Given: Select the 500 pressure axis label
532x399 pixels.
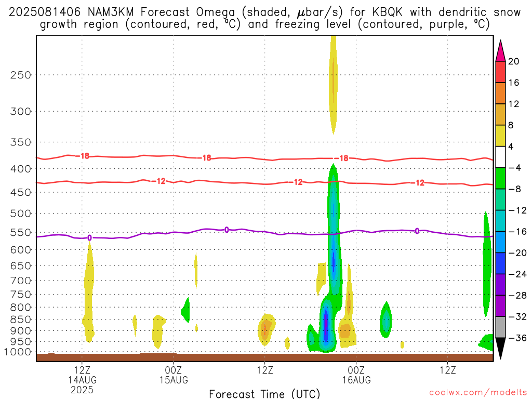Looking at the screenshot, I should coord(21,214).
